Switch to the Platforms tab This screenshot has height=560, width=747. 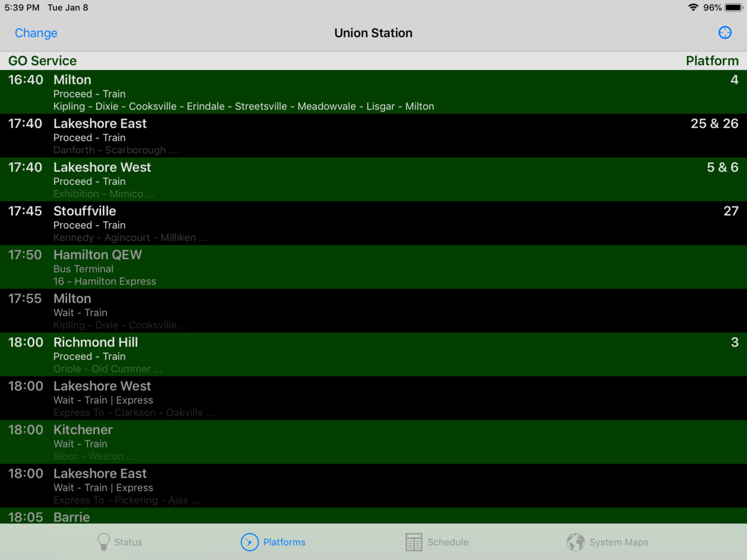273,542
